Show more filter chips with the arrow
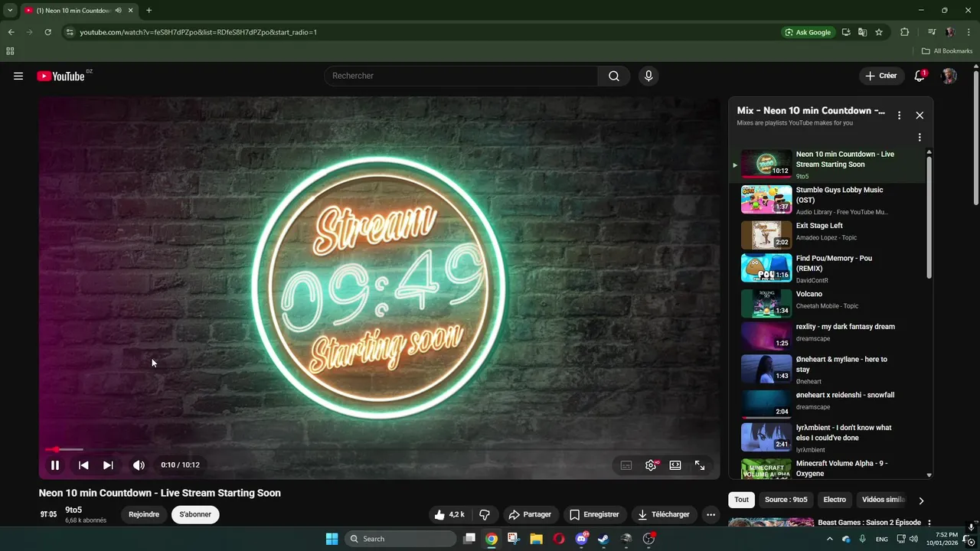This screenshot has width=980, height=551. [921, 500]
